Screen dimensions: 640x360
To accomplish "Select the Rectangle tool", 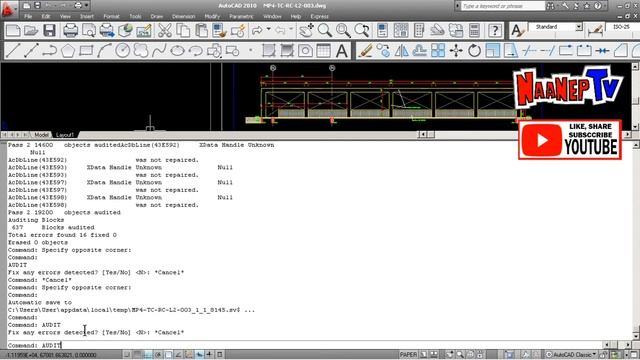I will 86,51.
